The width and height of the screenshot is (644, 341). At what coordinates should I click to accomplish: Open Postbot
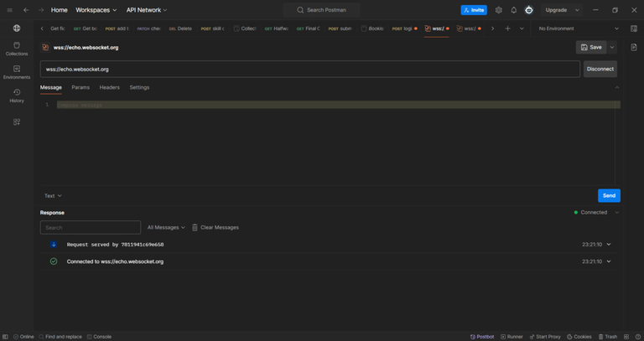[x=482, y=337]
